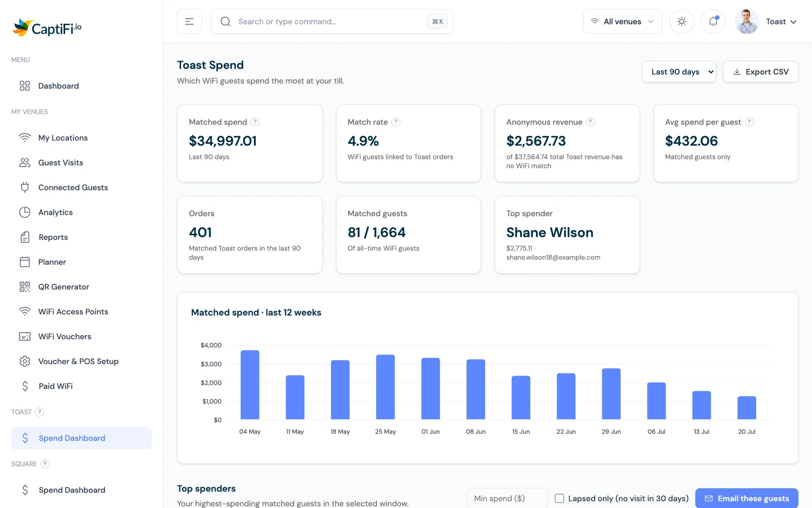The height and width of the screenshot is (508, 812).
Task: Click the Planner calendar icon
Action: click(25, 262)
